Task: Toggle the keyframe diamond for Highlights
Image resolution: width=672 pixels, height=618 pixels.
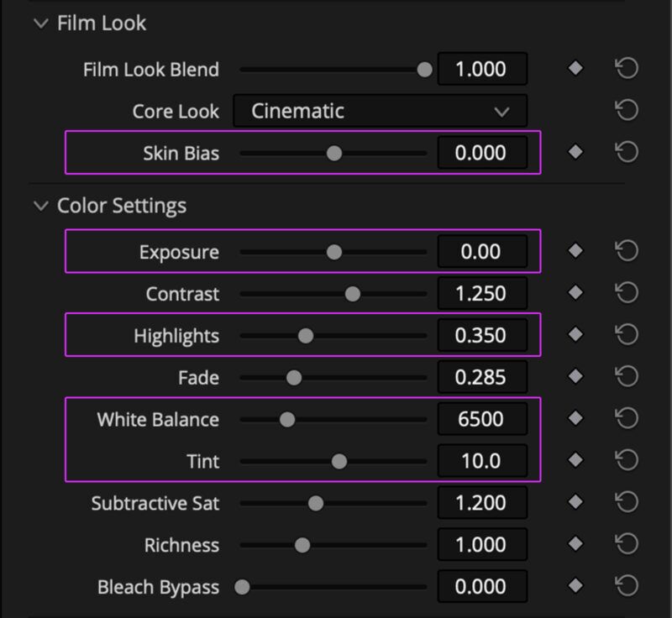Action: (577, 335)
